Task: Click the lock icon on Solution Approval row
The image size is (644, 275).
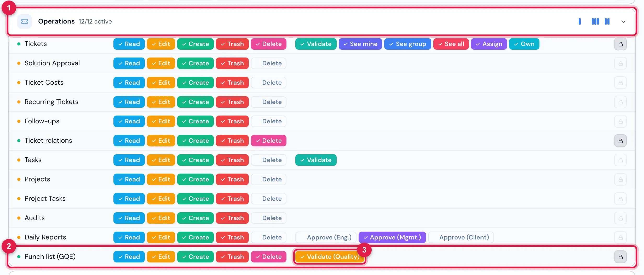Action: click(x=620, y=64)
